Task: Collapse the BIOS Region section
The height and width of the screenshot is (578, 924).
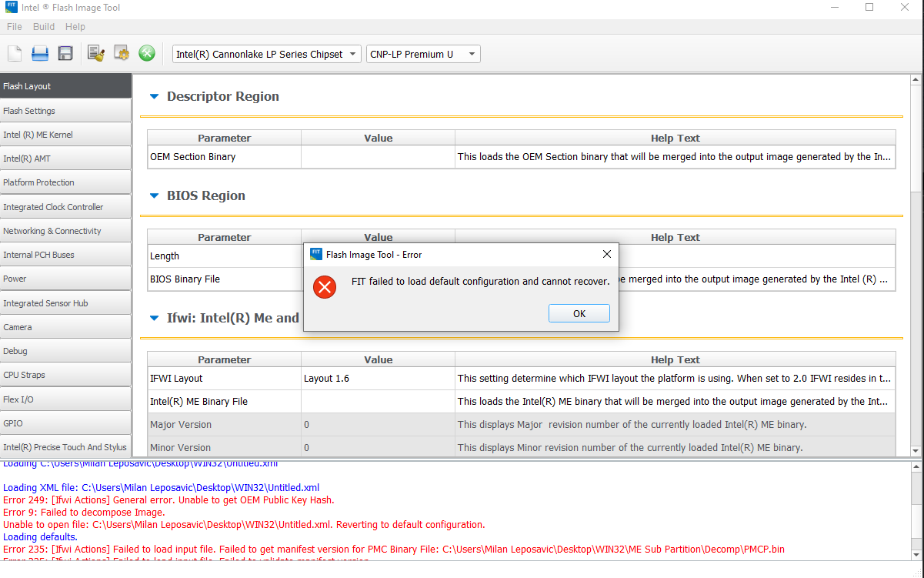Action: (153, 196)
